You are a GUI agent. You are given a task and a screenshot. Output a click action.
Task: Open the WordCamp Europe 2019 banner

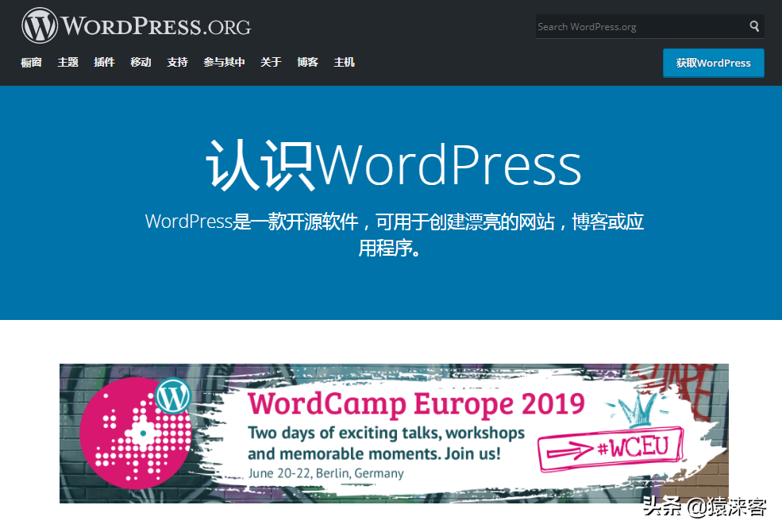pyautogui.click(x=394, y=434)
